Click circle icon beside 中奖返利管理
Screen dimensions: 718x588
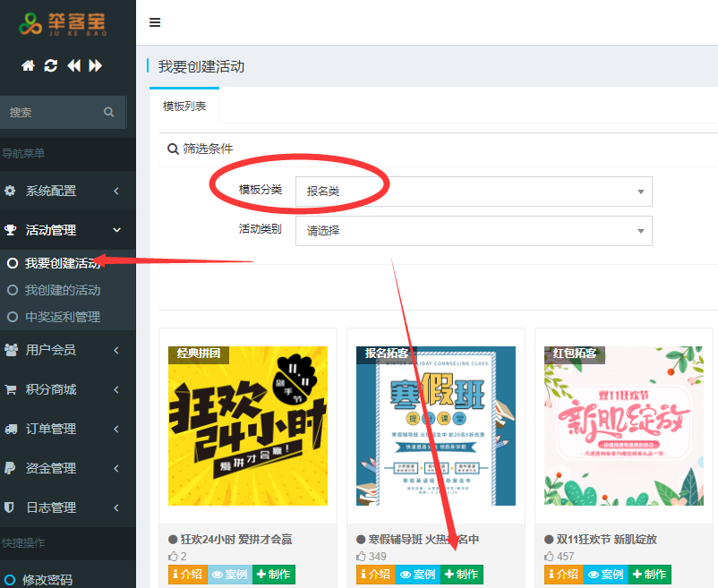tap(13, 317)
